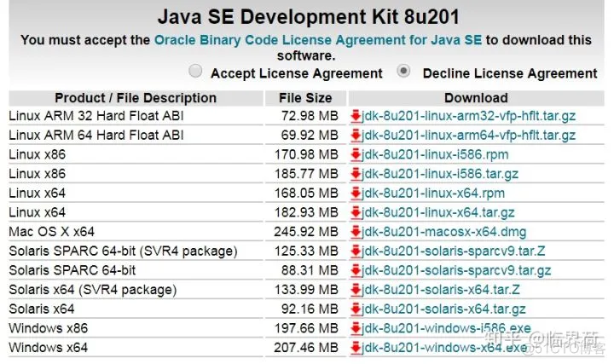Click the 245.92 MB file size
Viewport: 614px width, 364px height.
(306, 232)
